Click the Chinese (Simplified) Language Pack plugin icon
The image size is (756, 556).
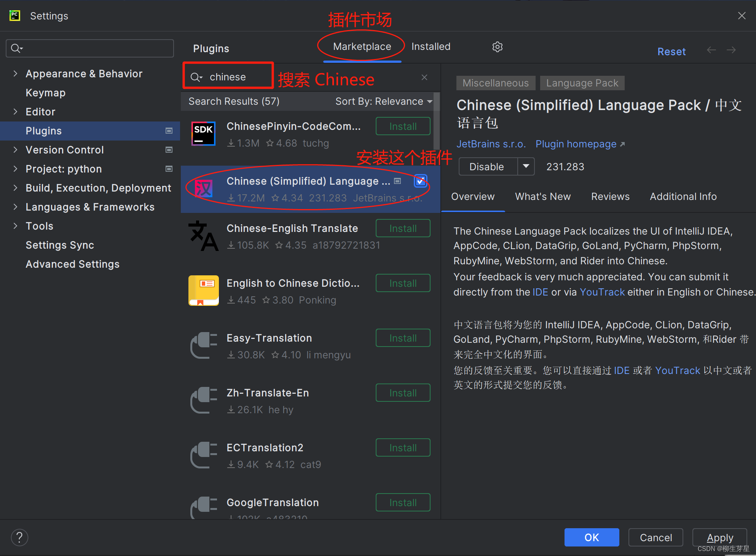click(x=204, y=189)
